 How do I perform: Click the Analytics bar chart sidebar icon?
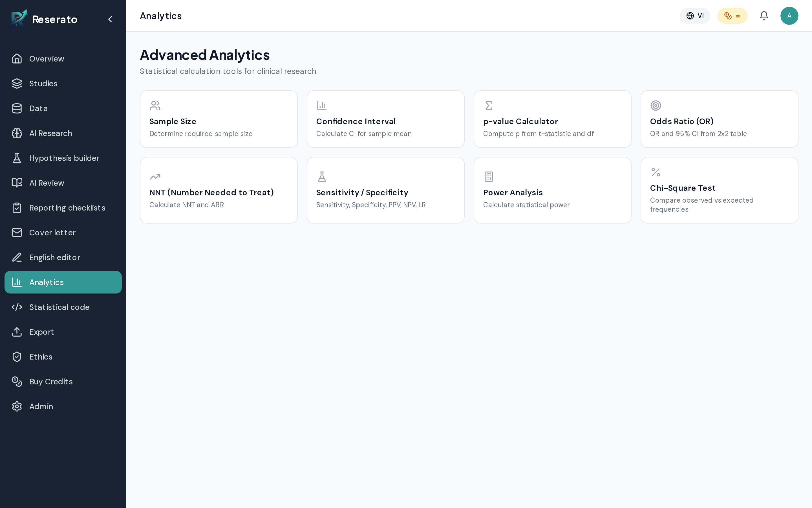pos(17,282)
